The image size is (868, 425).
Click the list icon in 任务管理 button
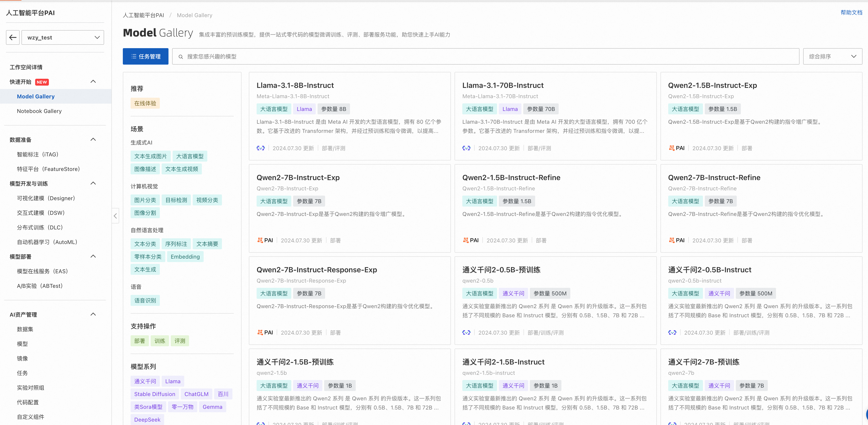[x=134, y=57]
